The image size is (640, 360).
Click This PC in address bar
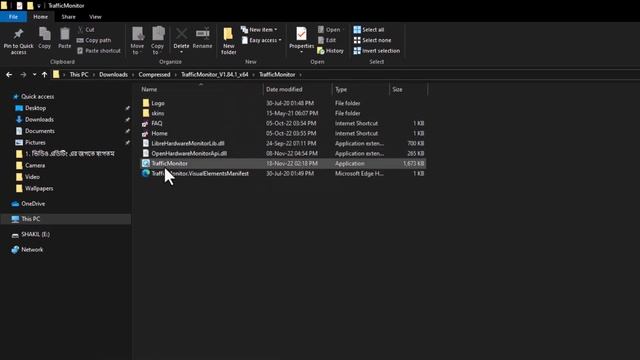(79, 75)
